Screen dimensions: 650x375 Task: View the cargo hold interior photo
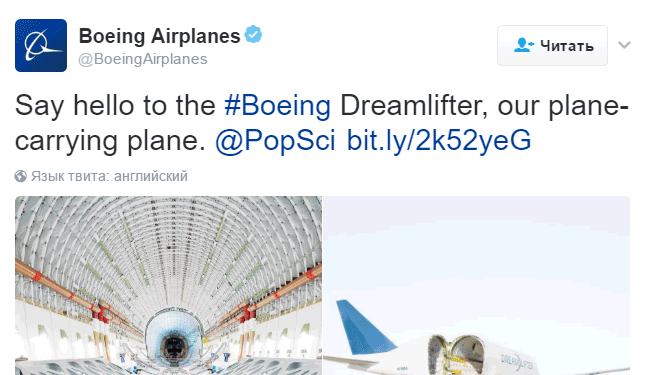pos(168,285)
